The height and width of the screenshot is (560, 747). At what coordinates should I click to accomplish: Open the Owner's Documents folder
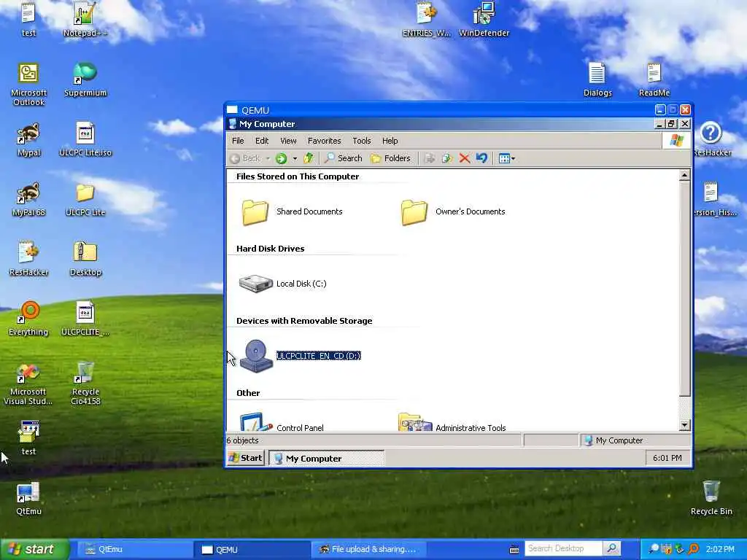[452, 212]
